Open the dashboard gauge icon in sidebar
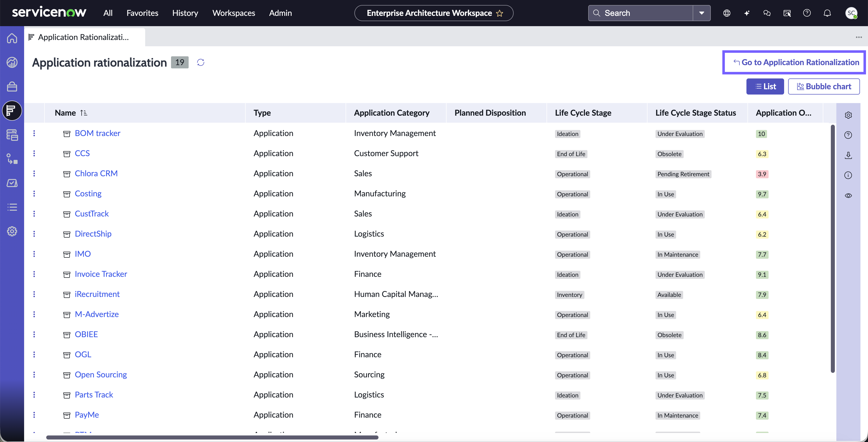 click(12, 62)
